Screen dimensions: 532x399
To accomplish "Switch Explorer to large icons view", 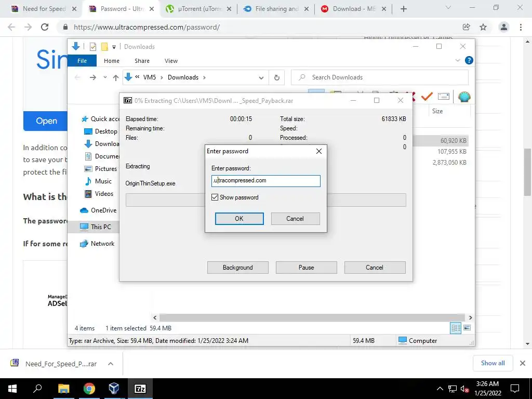I will click(467, 328).
